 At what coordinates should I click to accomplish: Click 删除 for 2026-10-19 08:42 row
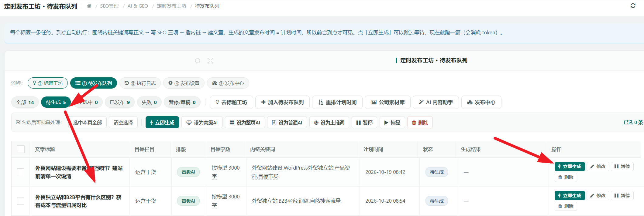coord(566,177)
